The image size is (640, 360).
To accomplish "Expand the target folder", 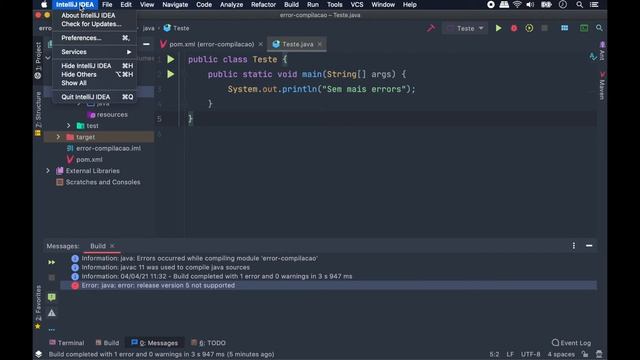I will [58, 137].
